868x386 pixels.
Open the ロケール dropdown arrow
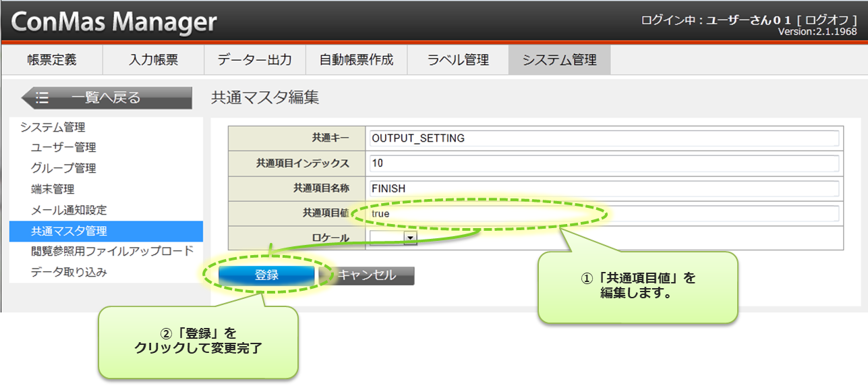(409, 238)
